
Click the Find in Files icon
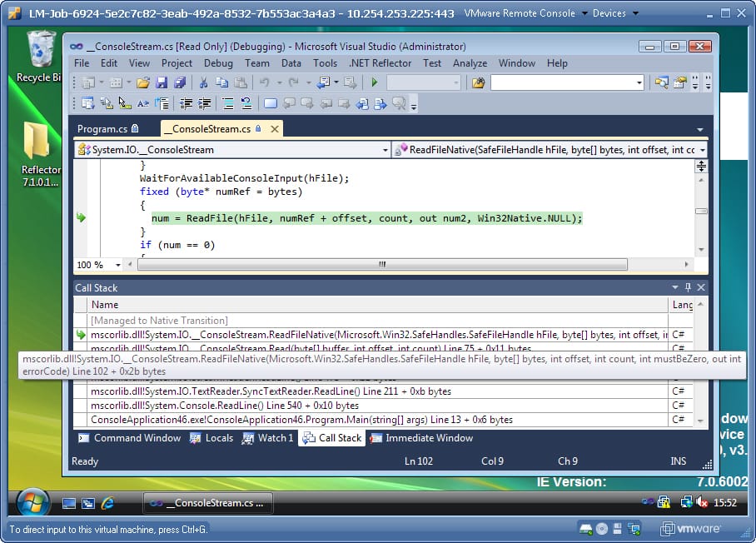(478, 82)
